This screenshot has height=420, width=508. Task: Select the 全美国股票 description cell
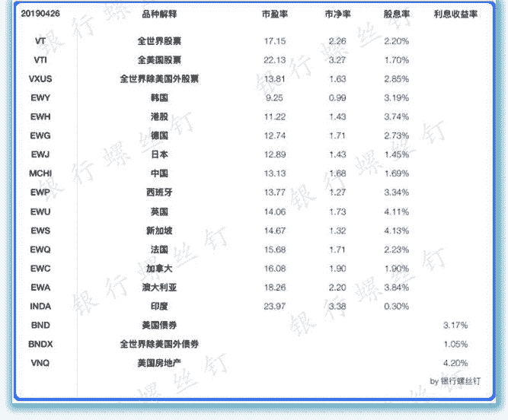[159, 59]
